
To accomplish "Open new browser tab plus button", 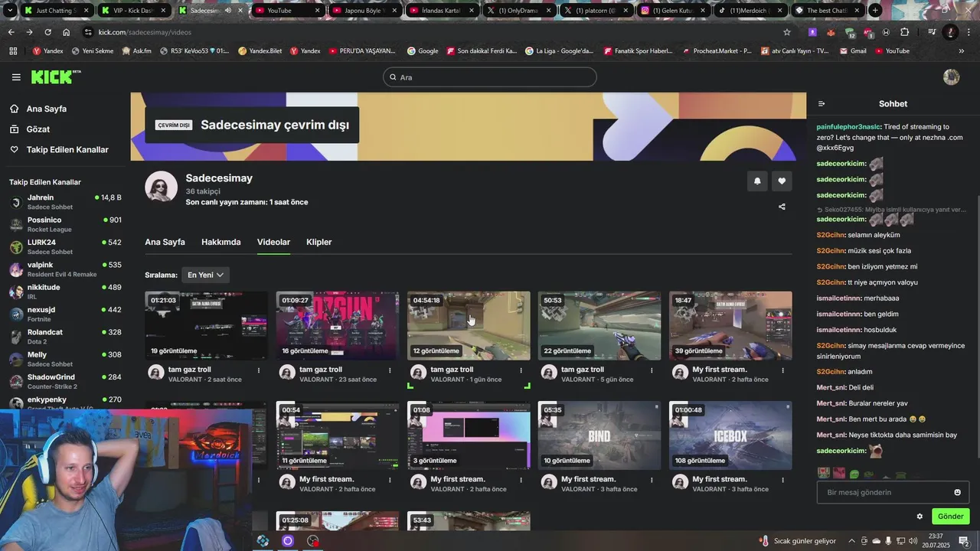I will coord(875,11).
